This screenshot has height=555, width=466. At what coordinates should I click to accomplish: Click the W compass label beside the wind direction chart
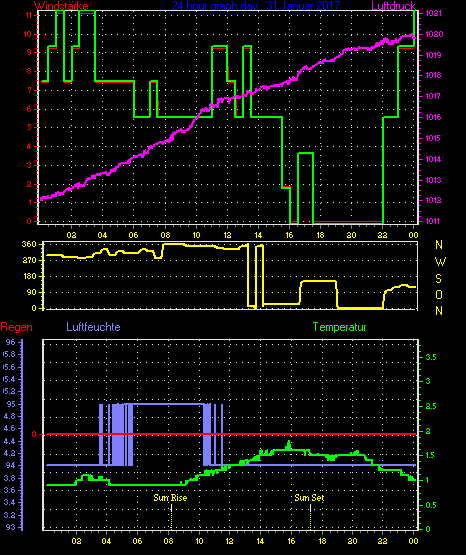tap(440, 262)
